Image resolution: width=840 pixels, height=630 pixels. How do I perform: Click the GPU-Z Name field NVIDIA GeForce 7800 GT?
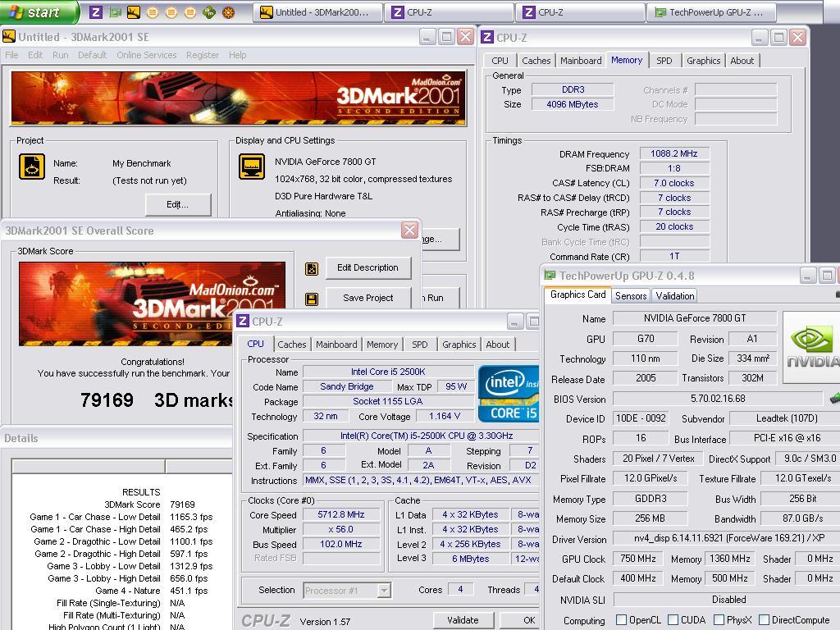click(694, 318)
